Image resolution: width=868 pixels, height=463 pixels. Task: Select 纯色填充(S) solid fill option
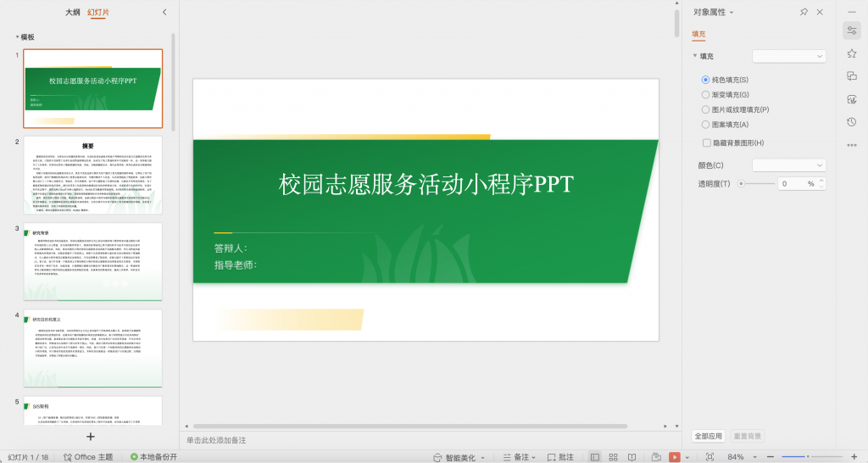pos(725,80)
